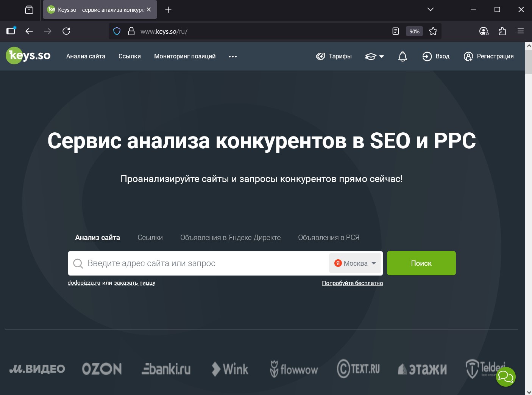Screen dimensions: 532x395
Task: Click the Вход arrow icon
Action: tap(427, 56)
